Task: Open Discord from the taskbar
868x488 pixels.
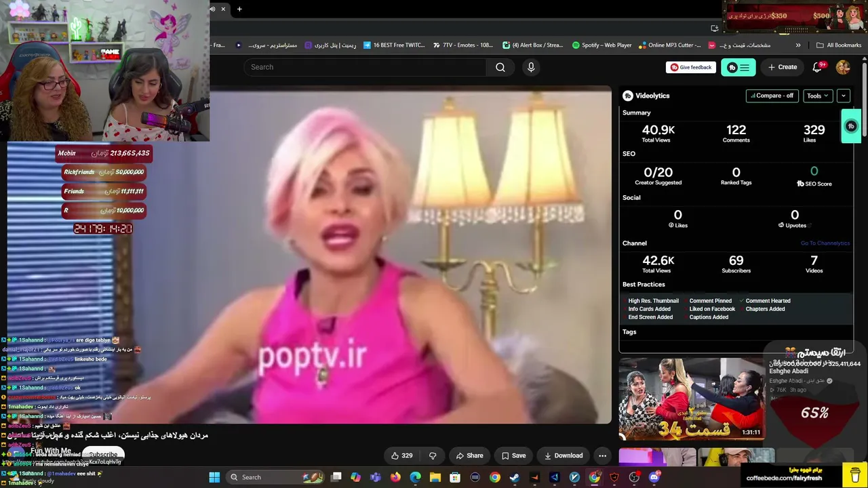Action: [x=654, y=477]
